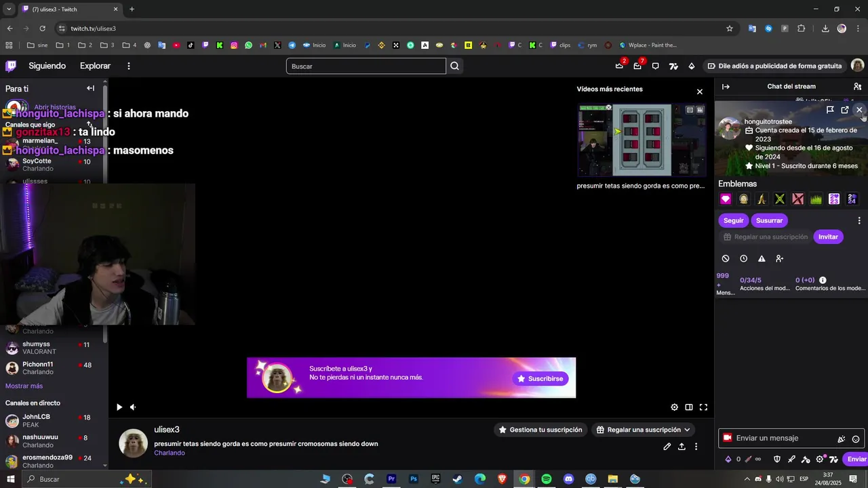The width and height of the screenshot is (868, 488).
Task: Open Spotify from the Windows taskbar
Action: tap(547, 479)
